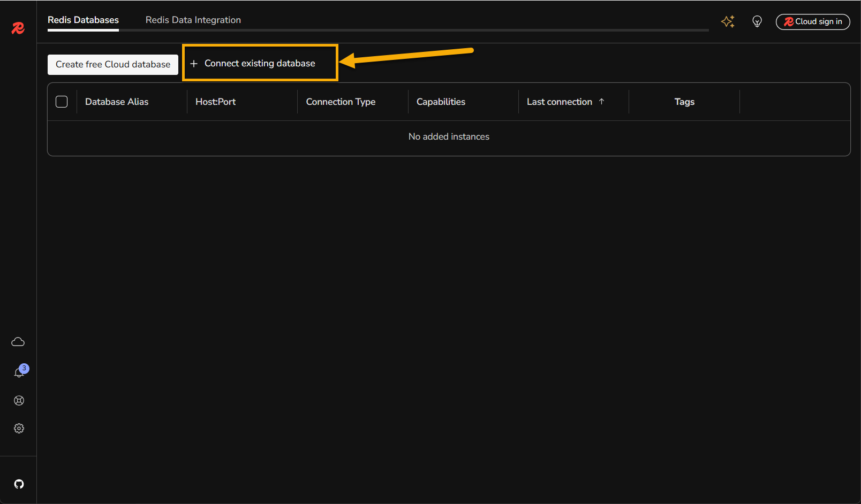Click the Cloud sign in button
This screenshot has height=504, width=861.
(812, 22)
